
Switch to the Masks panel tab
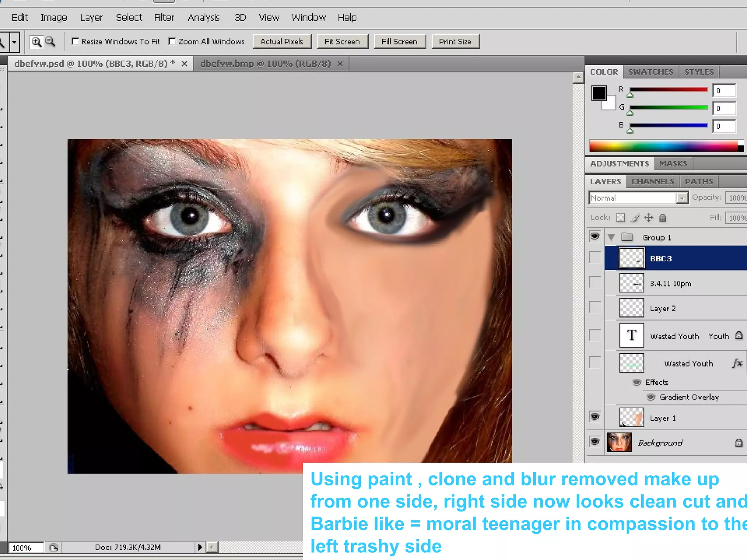tap(673, 164)
